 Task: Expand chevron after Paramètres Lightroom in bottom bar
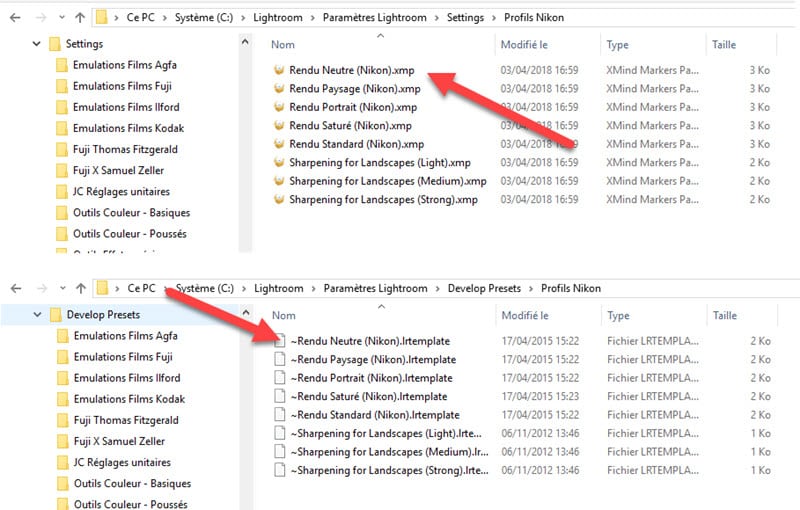[x=437, y=289]
